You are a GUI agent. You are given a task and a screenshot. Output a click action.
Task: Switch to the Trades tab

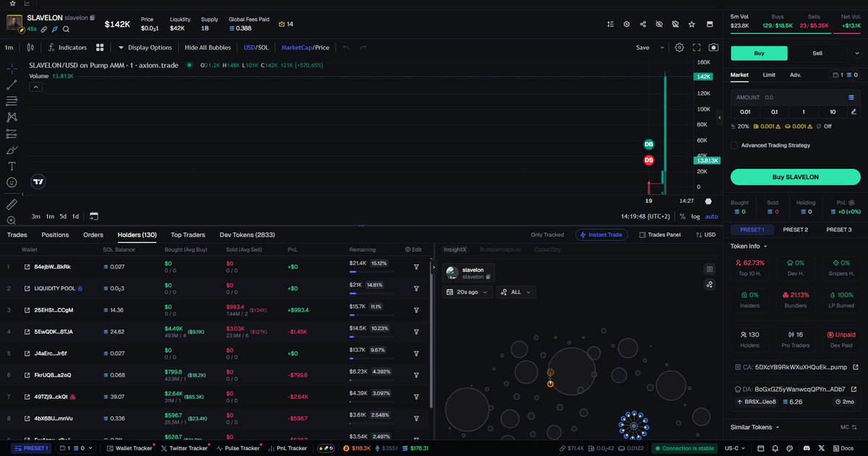click(x=17, y=235)
